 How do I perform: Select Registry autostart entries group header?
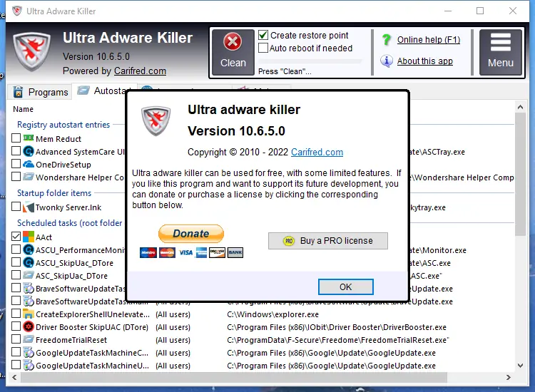63,125
